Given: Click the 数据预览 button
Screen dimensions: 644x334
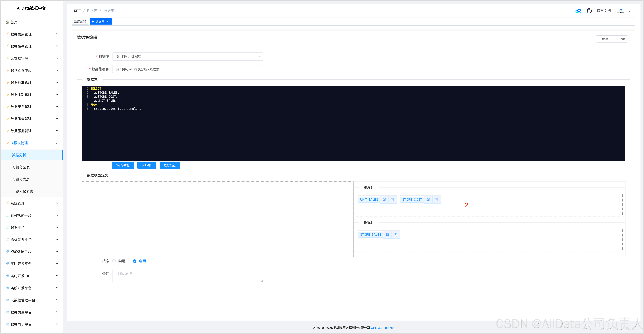Looking at the screenshot, I should coord(169,165).
